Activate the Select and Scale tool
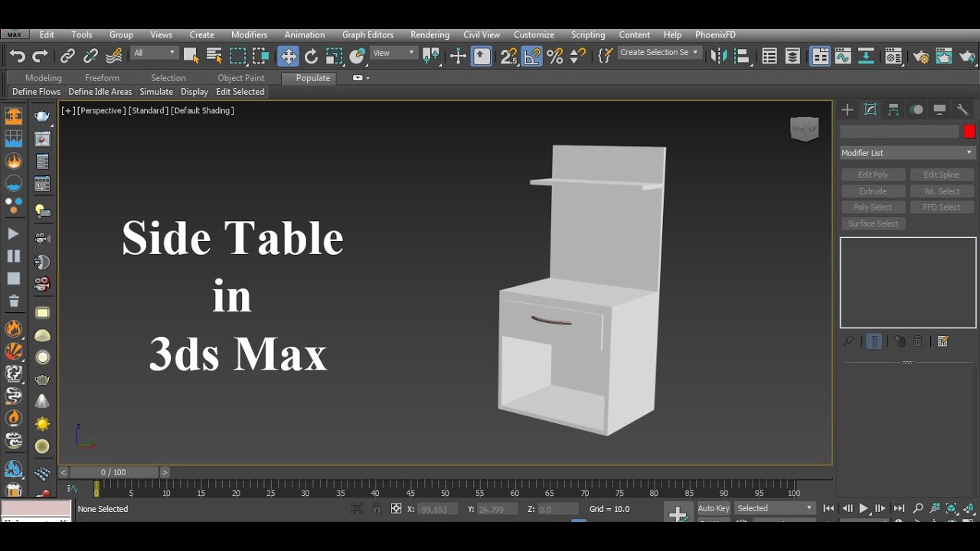This screenshot has height=551, width=980. (x=334, y=56)
